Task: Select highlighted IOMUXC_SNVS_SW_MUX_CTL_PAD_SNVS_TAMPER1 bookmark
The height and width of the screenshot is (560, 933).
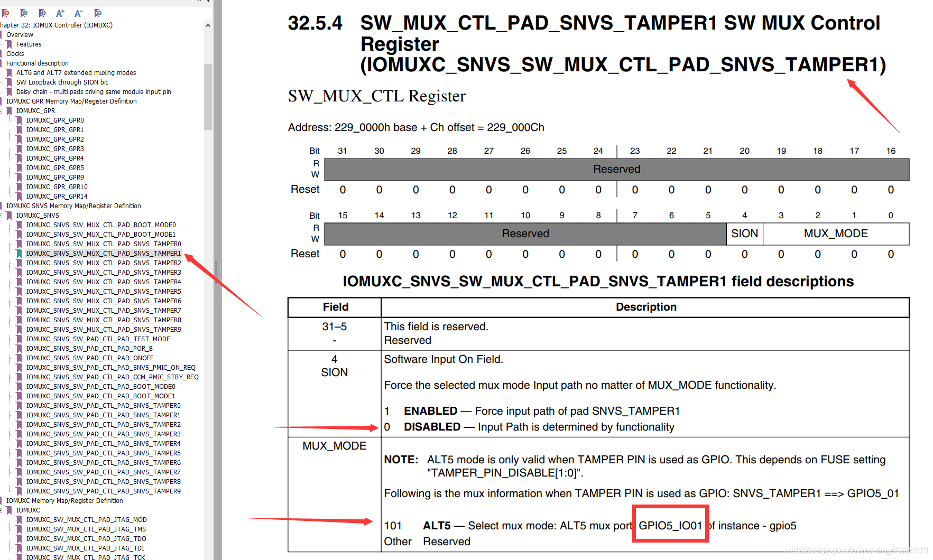Action: click(x=104, y=254)
